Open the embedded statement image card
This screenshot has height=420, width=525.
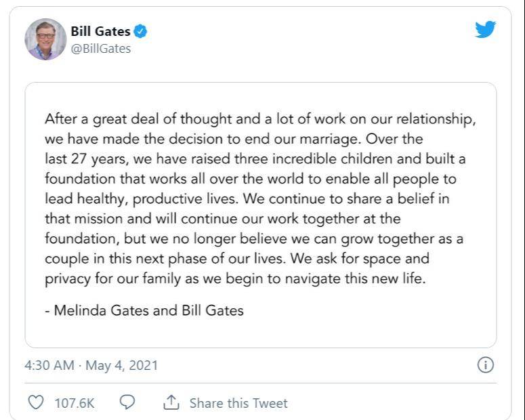click(x=261, y=215)
